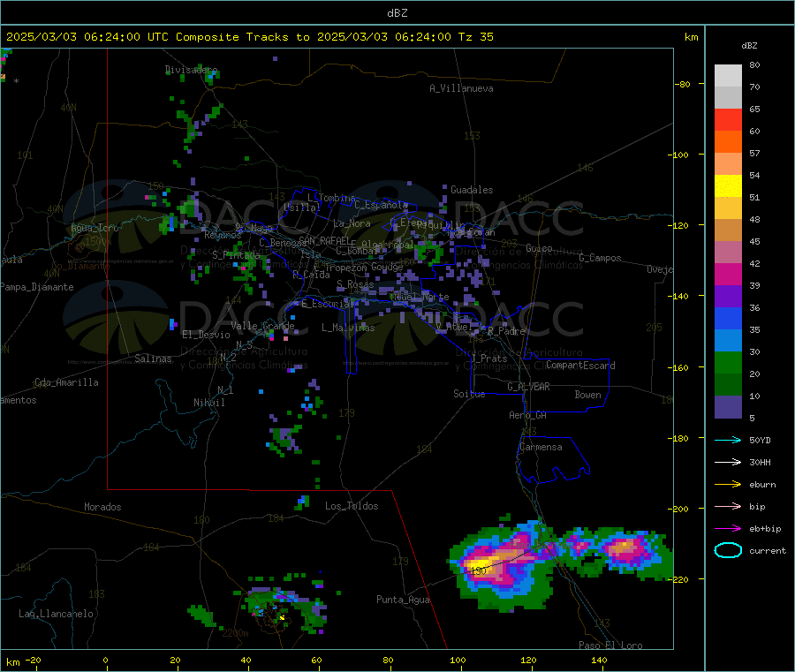
Task: Click the 'A_Villanueva' map label
Action: pyautogui.click(x=461, y=88)
